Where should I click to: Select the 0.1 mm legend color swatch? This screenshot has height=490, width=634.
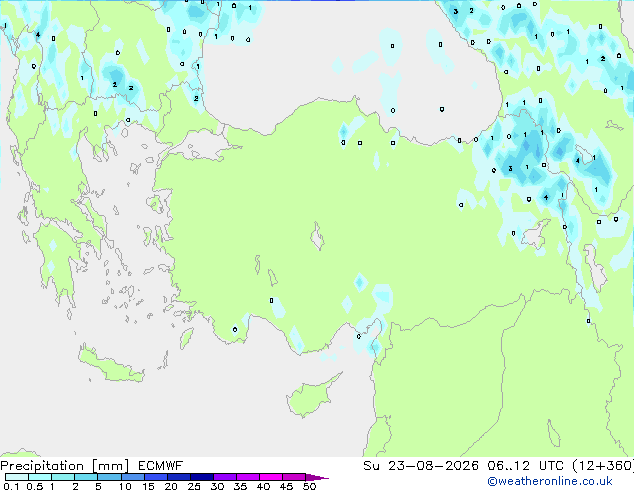coord(17,477)
